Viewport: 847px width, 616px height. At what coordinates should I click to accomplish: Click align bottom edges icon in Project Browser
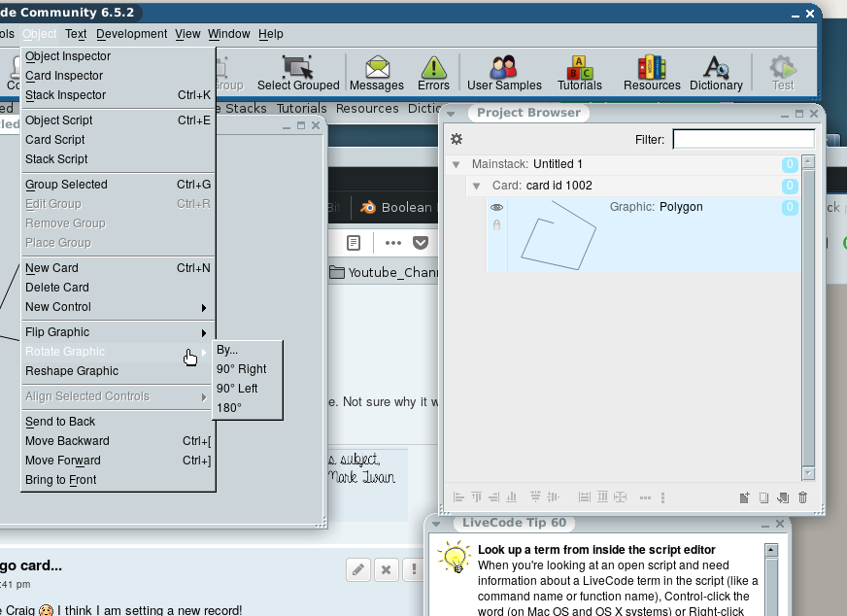point(511,497)
